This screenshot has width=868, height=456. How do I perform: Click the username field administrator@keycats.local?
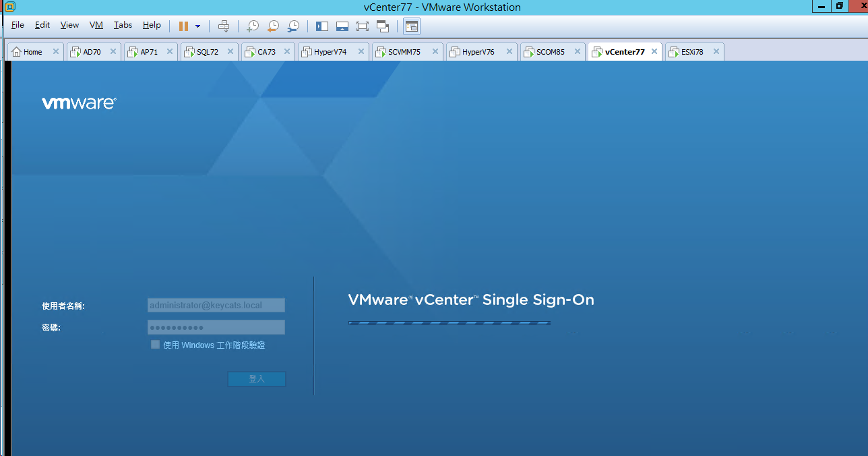216,306
